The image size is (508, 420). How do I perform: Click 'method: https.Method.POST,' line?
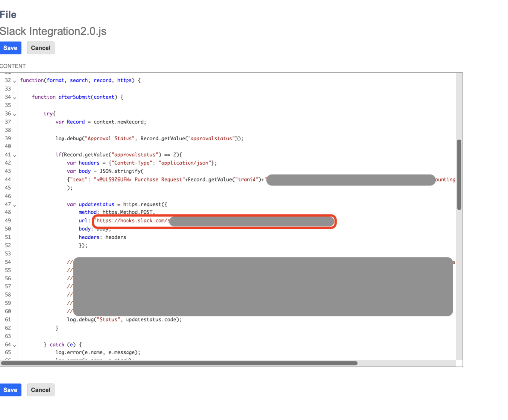point(117,212)
